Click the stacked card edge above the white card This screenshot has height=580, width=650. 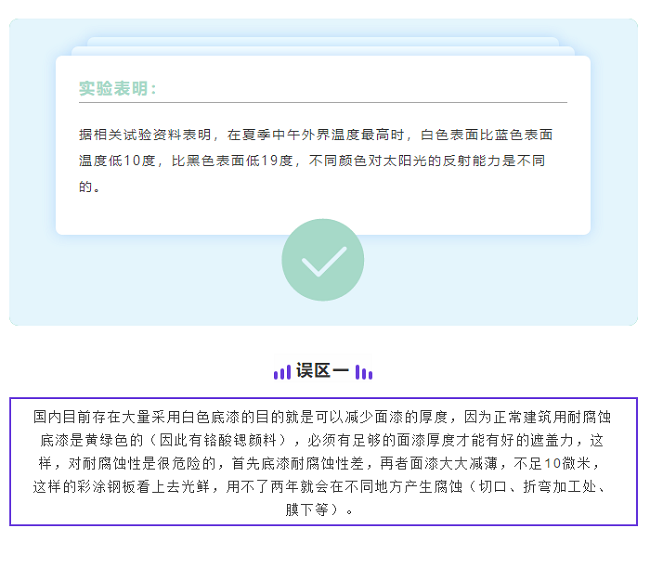323,42
